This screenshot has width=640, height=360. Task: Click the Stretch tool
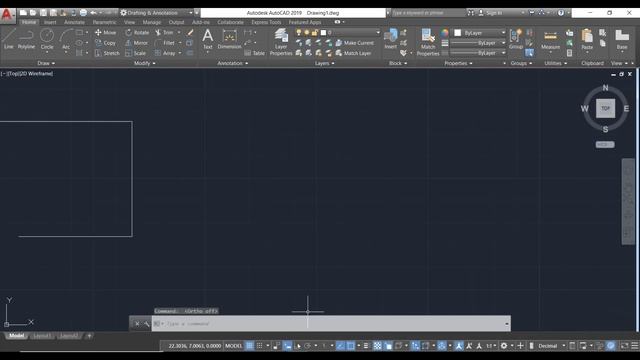pos(107,53)
